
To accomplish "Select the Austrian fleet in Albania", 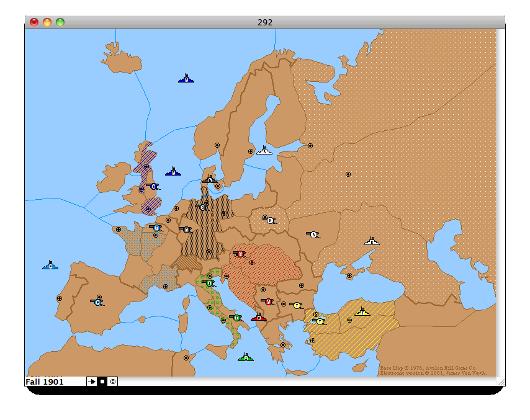I will pos(259,316).
